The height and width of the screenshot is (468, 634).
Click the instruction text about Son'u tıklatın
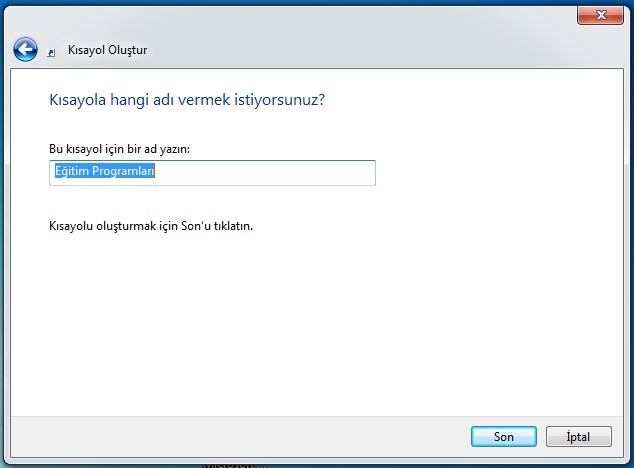[x=151, y=226]
